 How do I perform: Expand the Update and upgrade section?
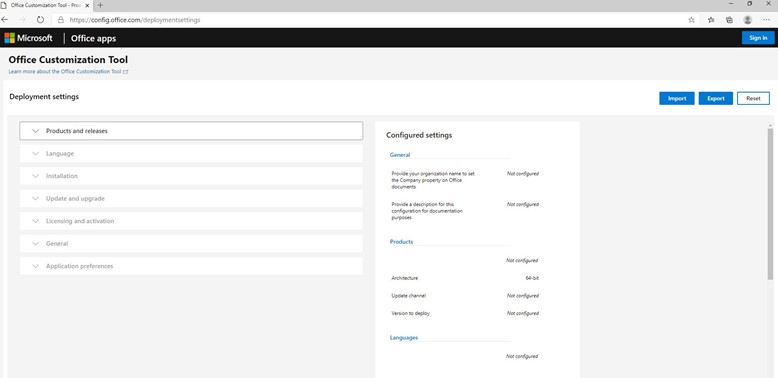191,198
